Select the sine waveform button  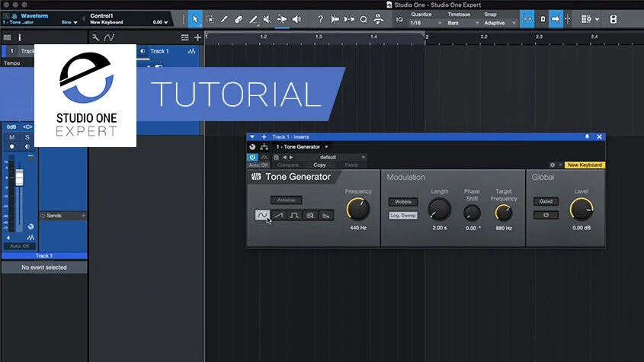[262, 215]
